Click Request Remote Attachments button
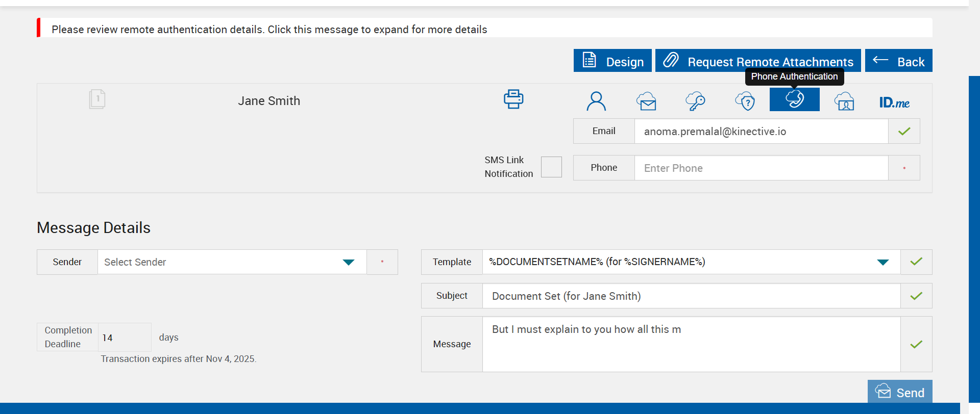980x414 pixels. [x=758, y=61]
